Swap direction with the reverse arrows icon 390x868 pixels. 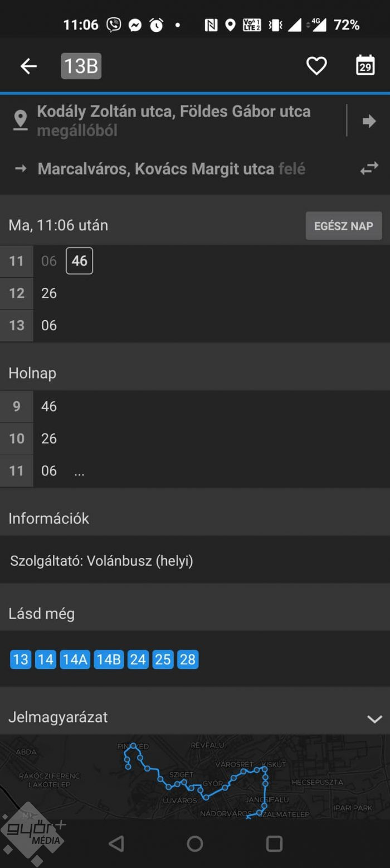point(369,168)
